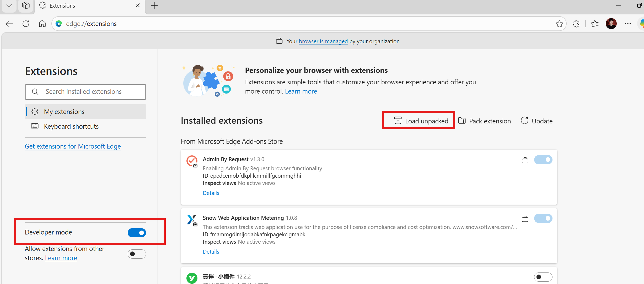Viewport: 644px width, 284px height.
Task: Toggle the Admin By Request extension switch
Action: click(x=543, y=160)
